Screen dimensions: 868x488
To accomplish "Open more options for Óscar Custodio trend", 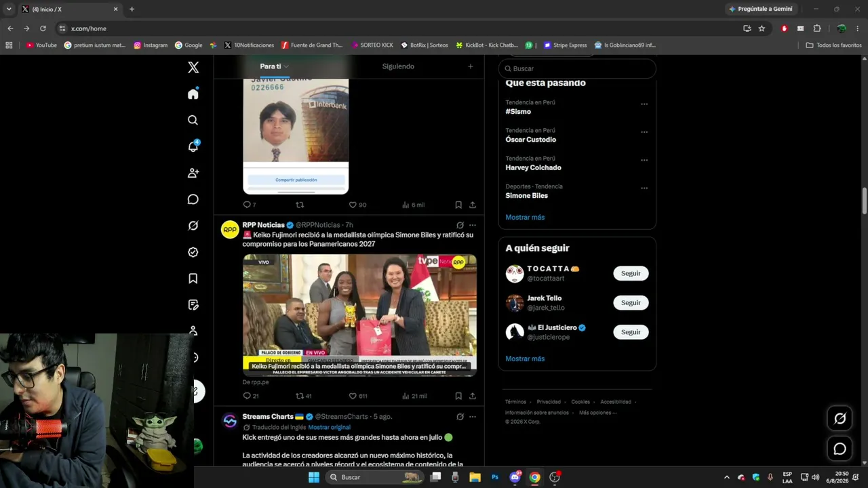I will pyautogui.click(x=644, y=132).
